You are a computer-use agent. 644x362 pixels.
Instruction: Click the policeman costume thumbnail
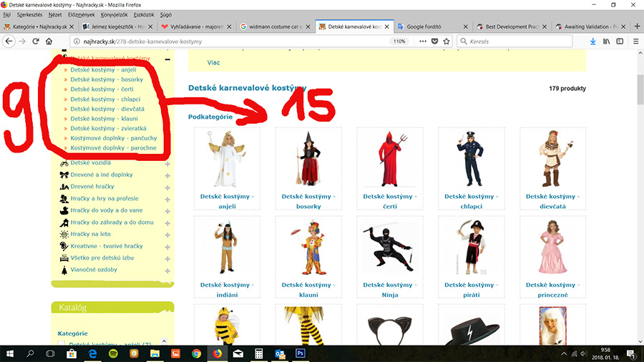[x=471, y=160]
